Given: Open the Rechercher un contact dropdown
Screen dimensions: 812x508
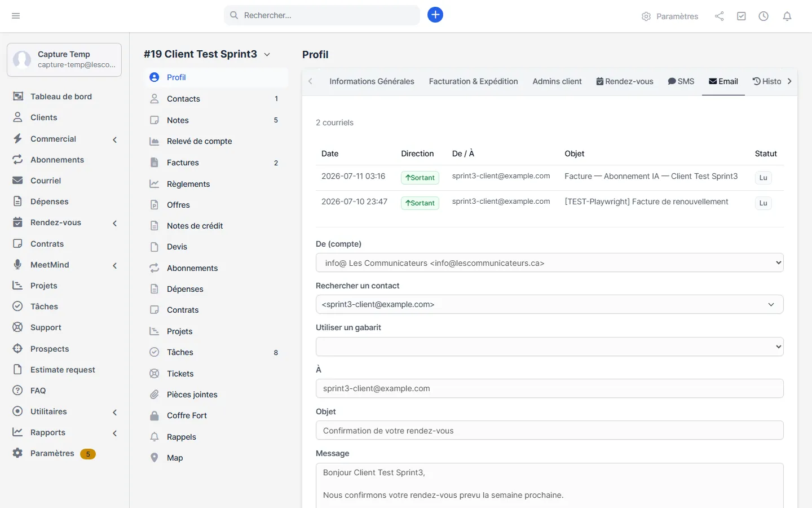Looking at the screenshot, I should coord(550,304).
